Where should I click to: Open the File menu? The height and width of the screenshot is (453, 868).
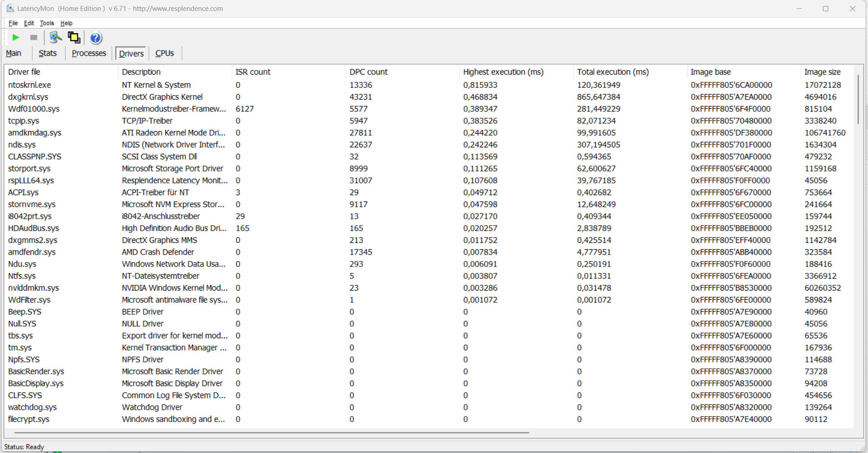pyautogui.click(x=13, y=23)
